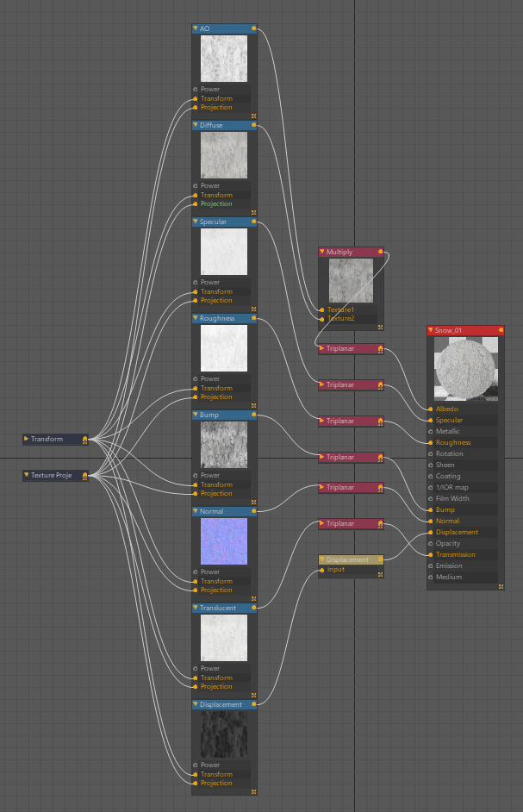Click the Multiply node's bottom corner icon
523x812 pixels.
click(x=380, y=328)
